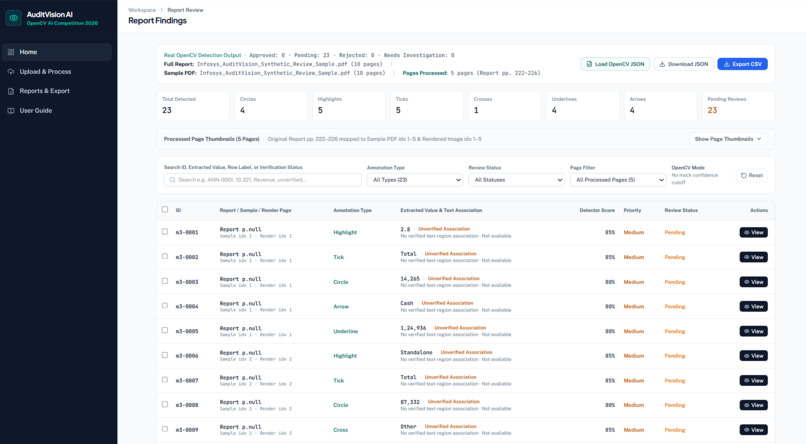The image size is (806, 444).
Task: Open the User Guide menu item
Action: pyautogui.click(x=57, y=110)
